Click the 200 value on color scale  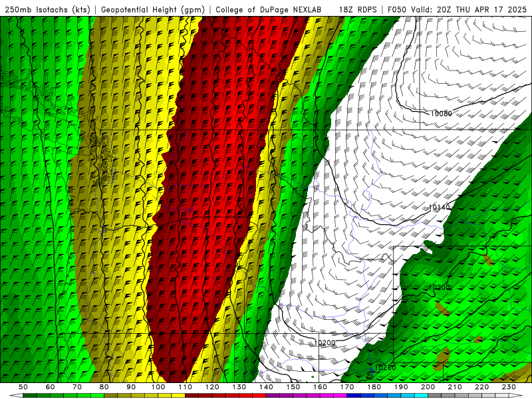(x=428, y=387)
